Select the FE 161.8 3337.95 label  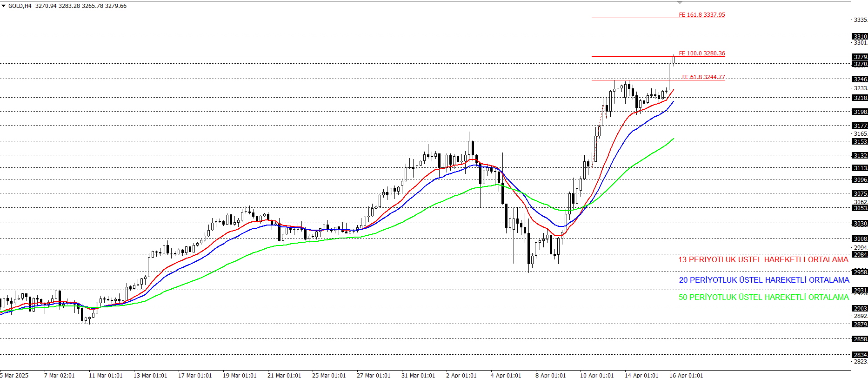(x=701, y=15)
